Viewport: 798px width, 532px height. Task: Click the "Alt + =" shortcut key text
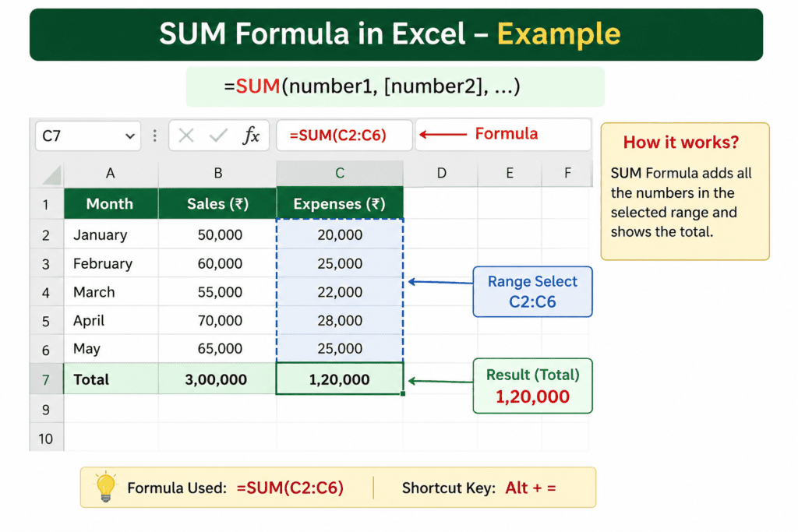pyautogui.click(x=530, y=488)
